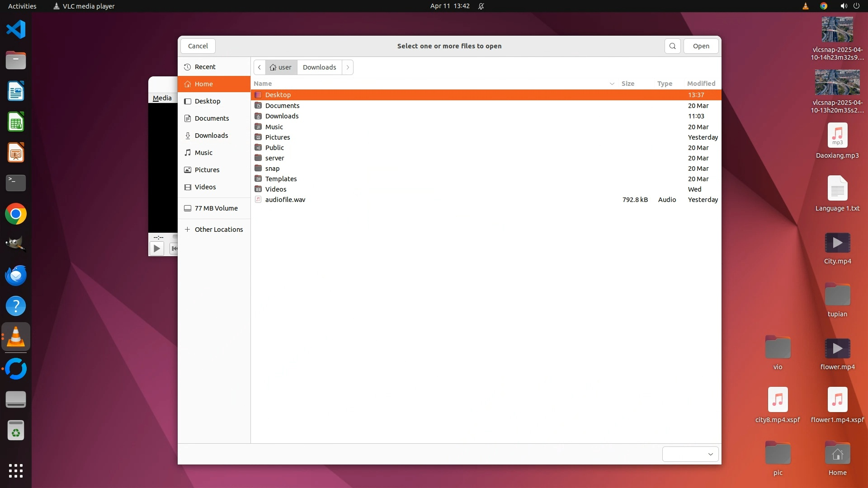
Task: Toggle sort order arrow in Name column
Action: coord(612,84)
